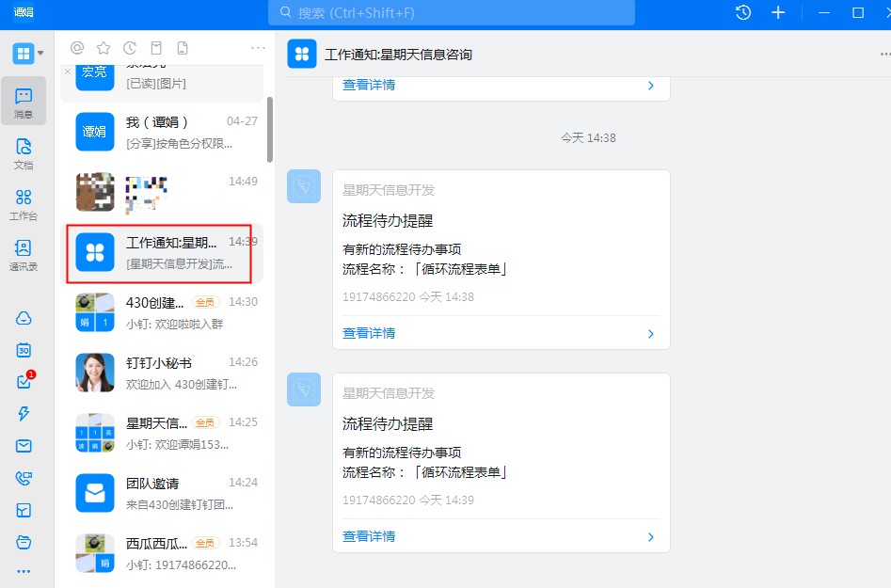The width and height of the screenshot is (891, 588).
Task: Open the cloud drive icon in the sidebar
Action: click(24, 318)
